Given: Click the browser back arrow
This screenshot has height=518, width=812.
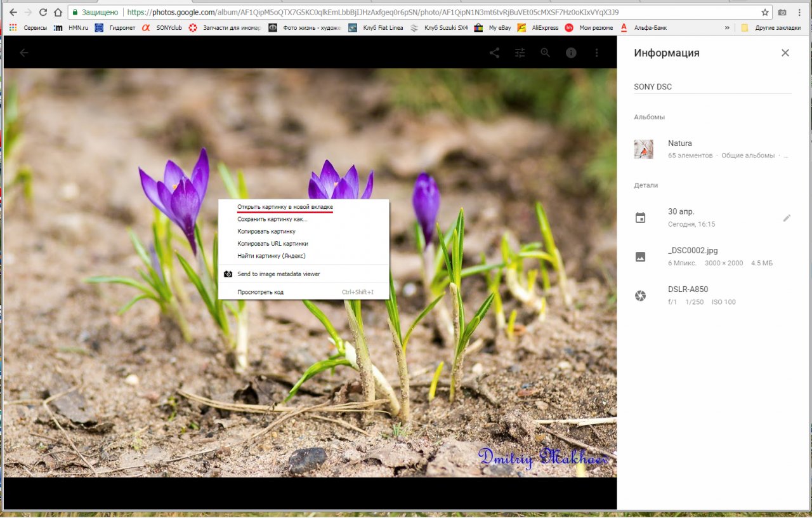Looking at the screenshot, I should tap(13, 12).
